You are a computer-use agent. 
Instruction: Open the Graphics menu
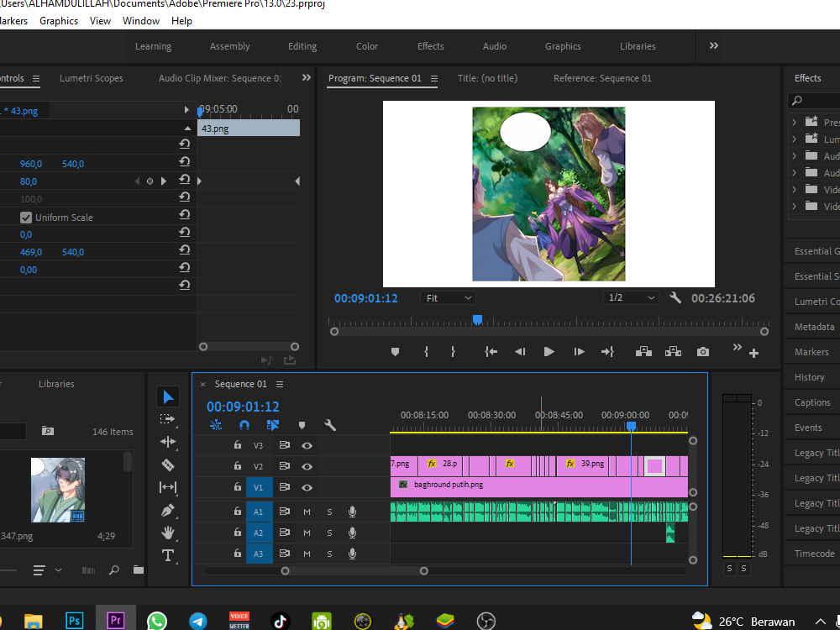pos(59,21)
